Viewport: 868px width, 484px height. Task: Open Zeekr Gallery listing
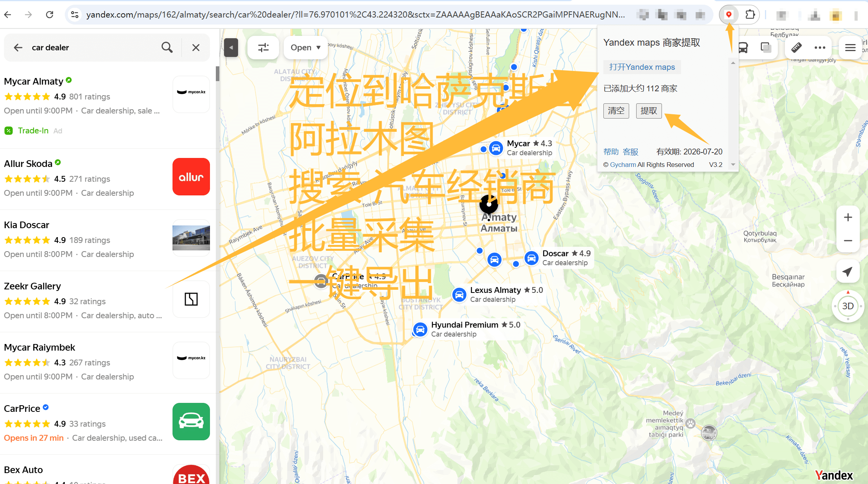click(x=32, y=286)
